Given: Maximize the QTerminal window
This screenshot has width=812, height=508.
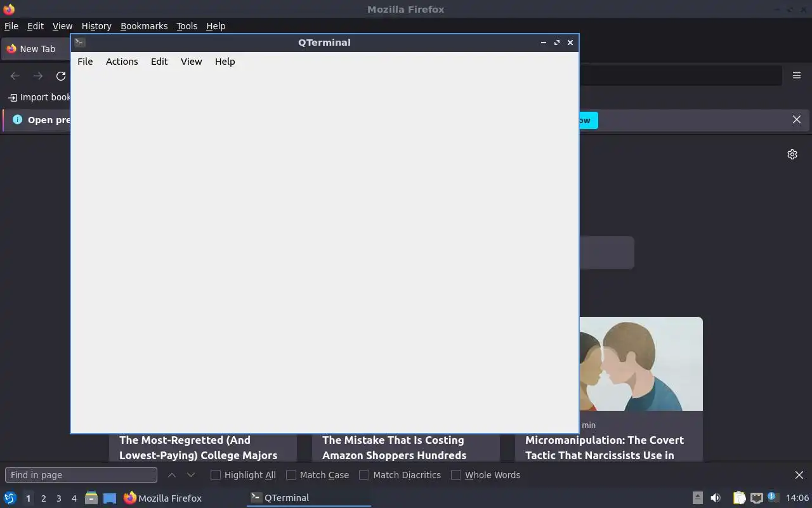Looking at the screenshot, I should [557, 43].
